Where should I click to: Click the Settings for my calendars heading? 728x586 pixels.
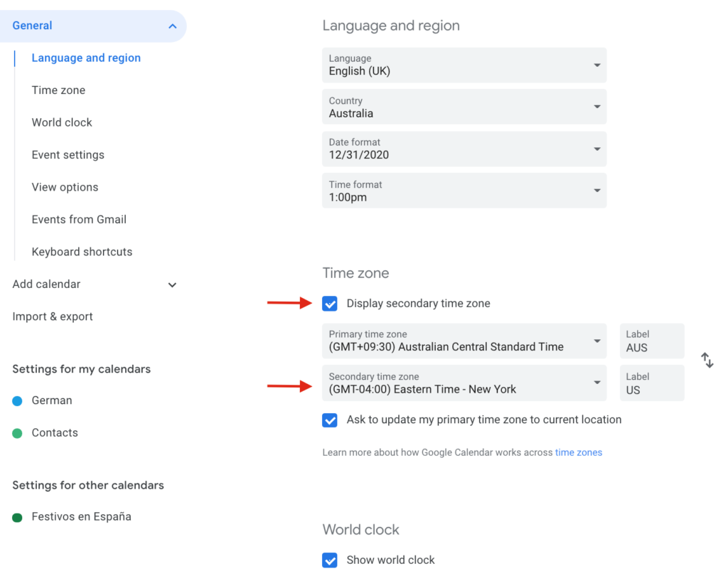pyautogui.click(x=81, y=369)
